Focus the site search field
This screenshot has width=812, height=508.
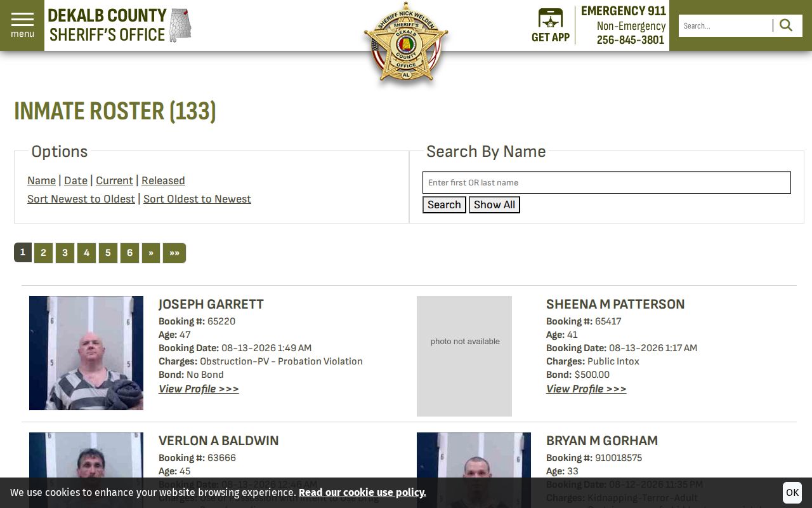[x=726, y=25]
